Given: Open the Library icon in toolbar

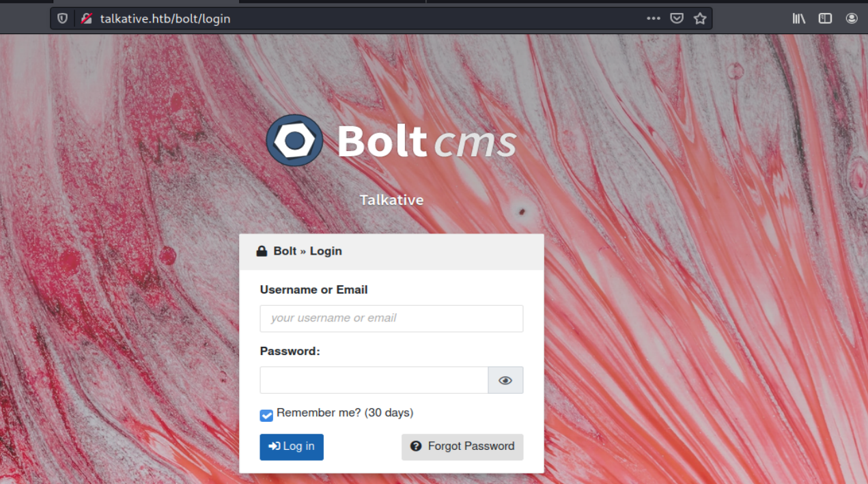Looking at the screenshot, I should [798, 18].
